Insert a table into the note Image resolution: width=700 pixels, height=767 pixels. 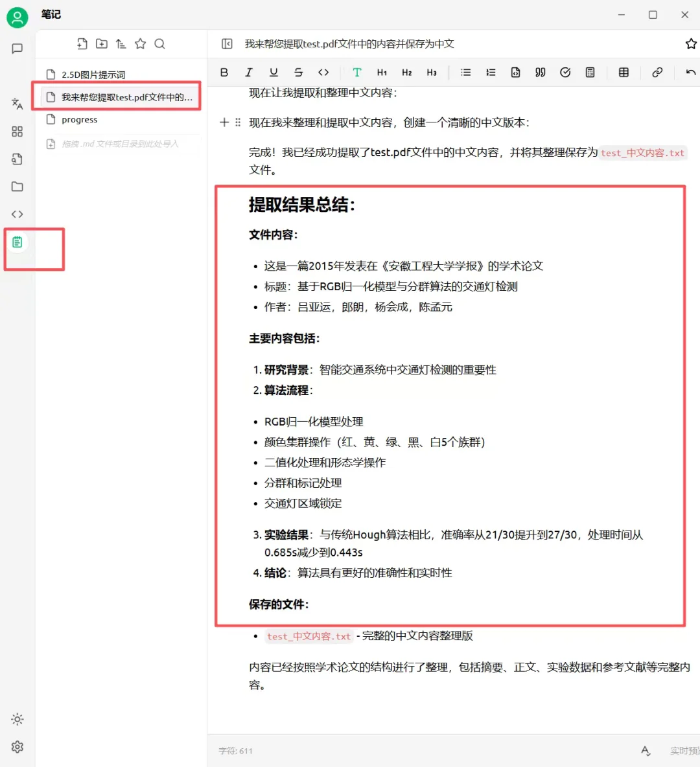(x=623, y=72)
